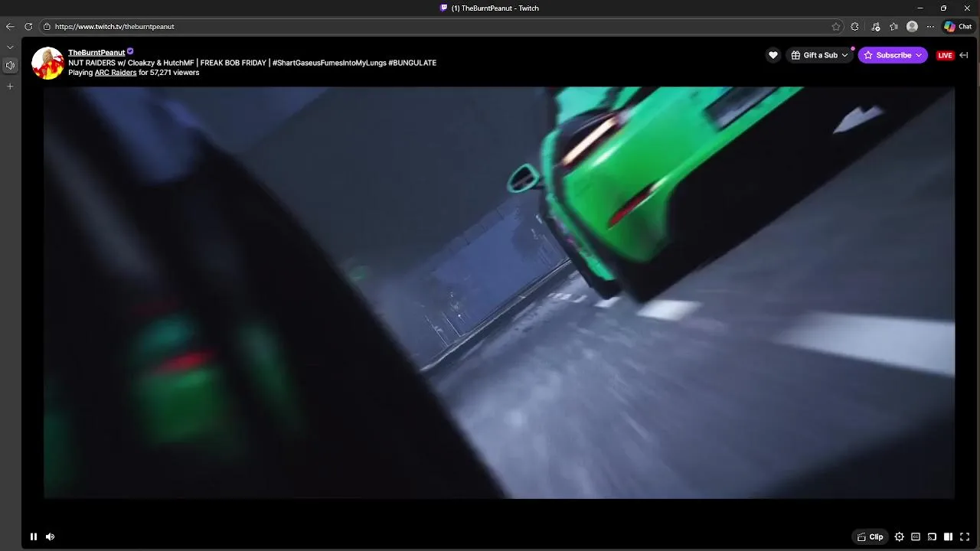Open the browser favorites list icon

[x=893, y=26]
